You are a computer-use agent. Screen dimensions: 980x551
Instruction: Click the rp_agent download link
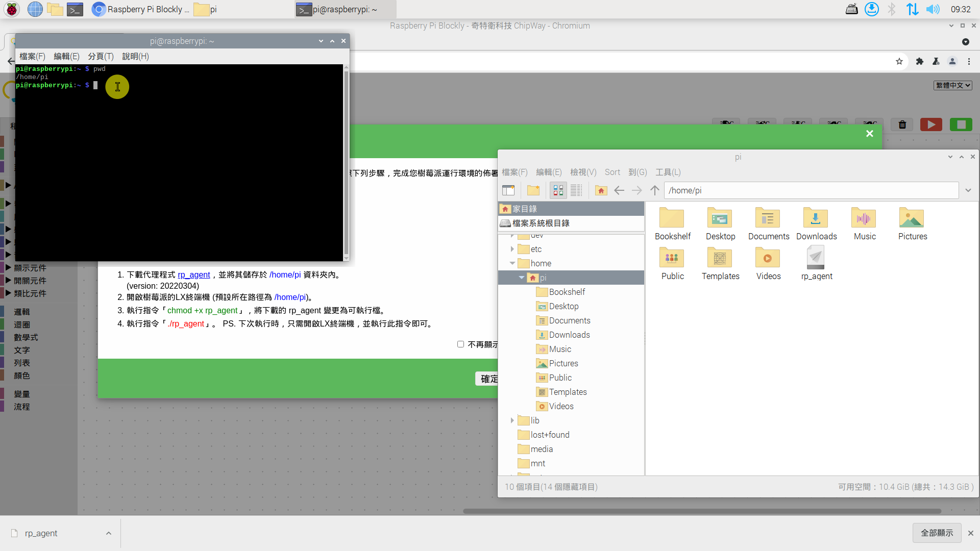pos(194,274)
